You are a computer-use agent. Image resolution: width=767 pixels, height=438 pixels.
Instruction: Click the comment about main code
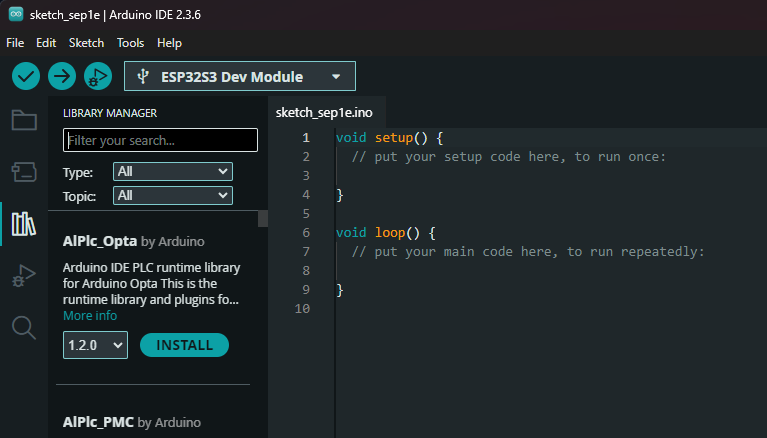[528, 252]
